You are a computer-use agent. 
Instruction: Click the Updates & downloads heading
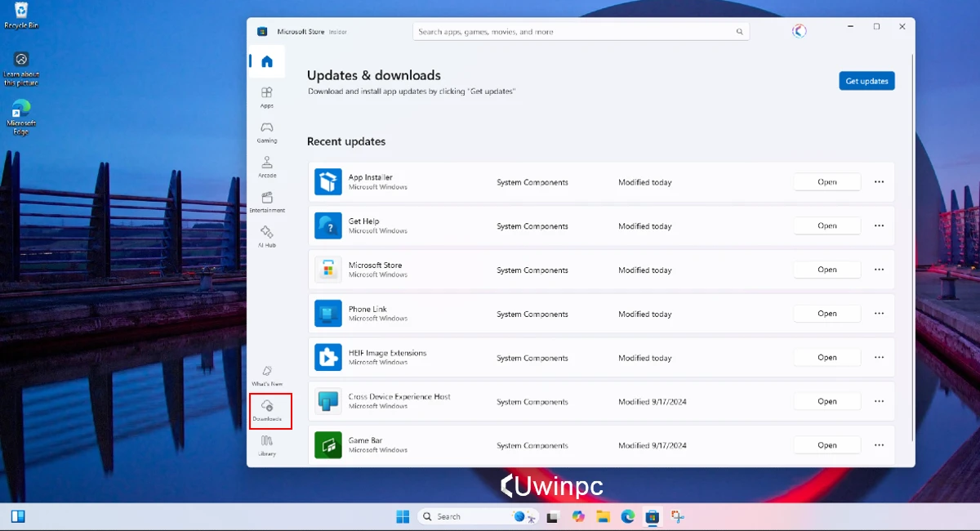pyautogui.click(x=374, y=75)
